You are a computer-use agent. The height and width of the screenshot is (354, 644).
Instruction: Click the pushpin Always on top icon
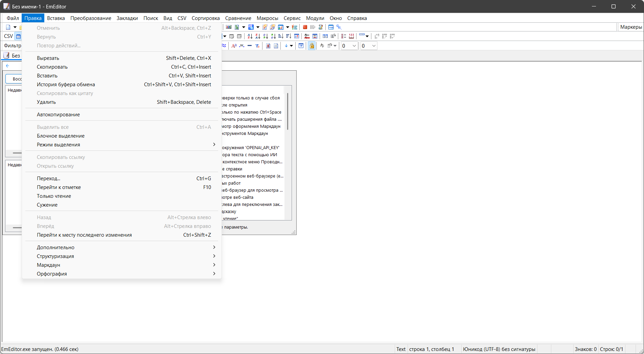point(339,27)
